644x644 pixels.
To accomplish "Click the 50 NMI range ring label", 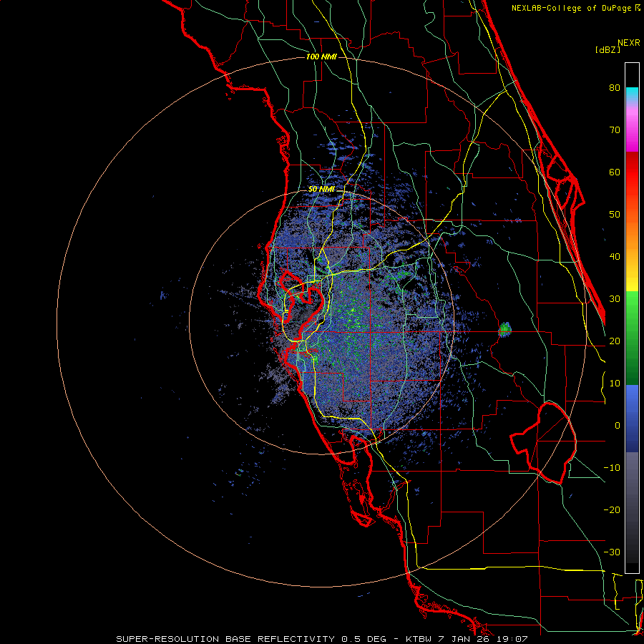I will click(x=321, y=190).
